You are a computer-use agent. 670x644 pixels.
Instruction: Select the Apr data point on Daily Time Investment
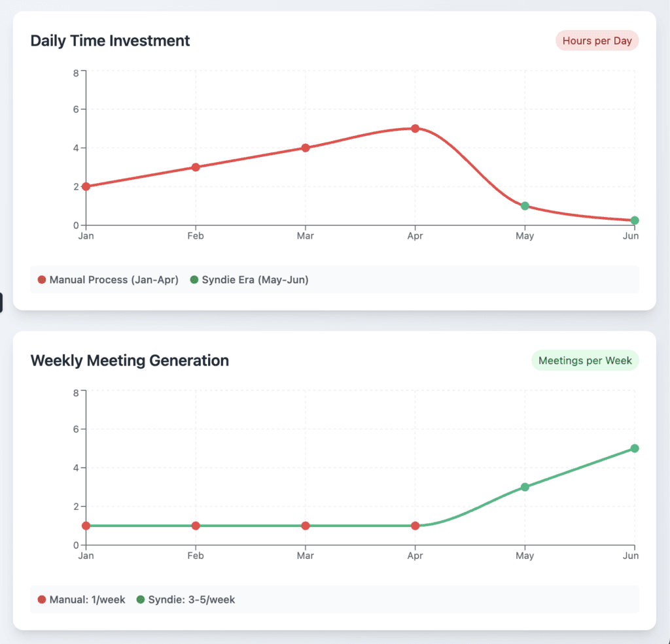click(415, 129)
